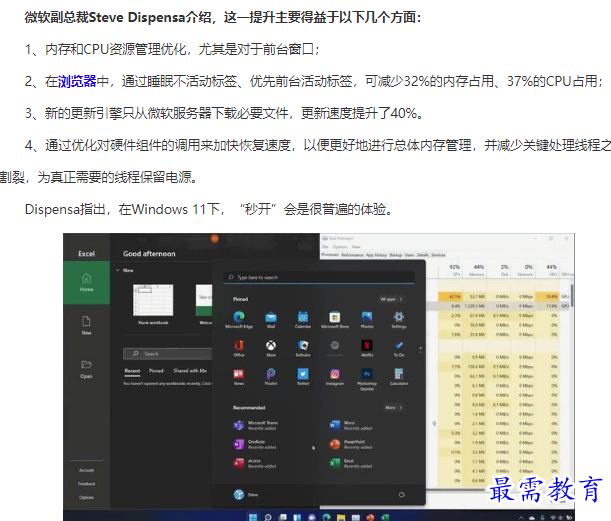Viewport: 611px width, 521px height.
Task: Open Microsoft Store from the pinned apps
Action: coord(335,320)
